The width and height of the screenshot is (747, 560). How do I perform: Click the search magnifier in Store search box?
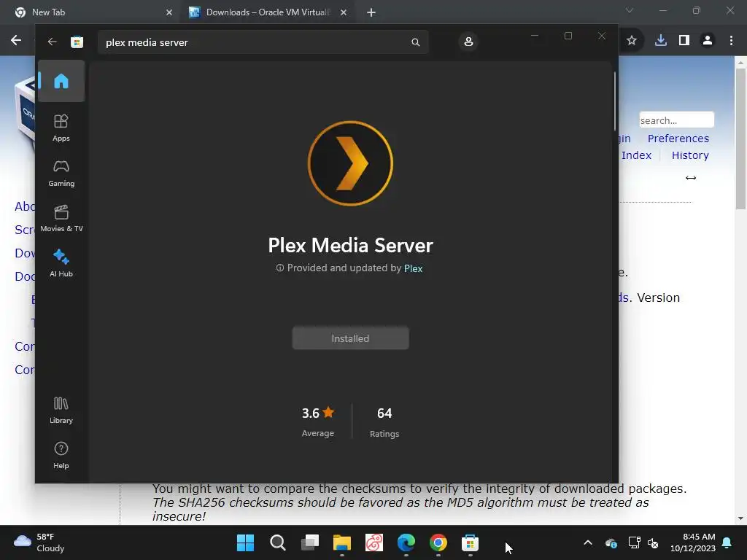(415, 42)
